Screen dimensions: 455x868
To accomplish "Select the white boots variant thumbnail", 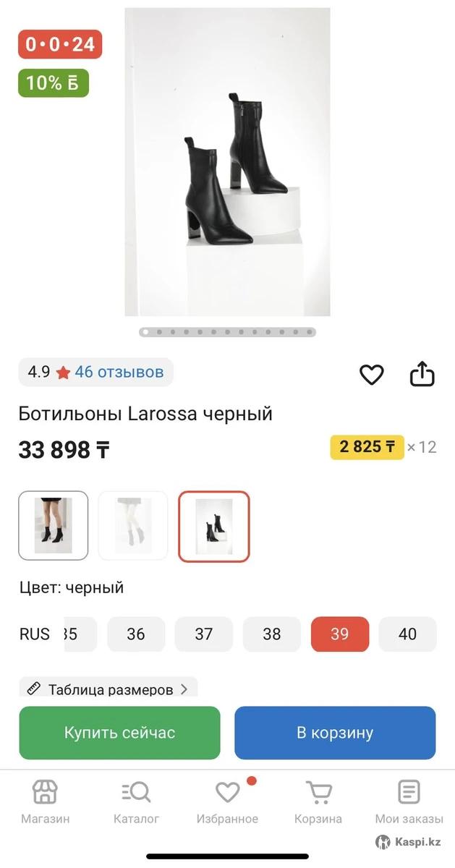I will point(133,526).
